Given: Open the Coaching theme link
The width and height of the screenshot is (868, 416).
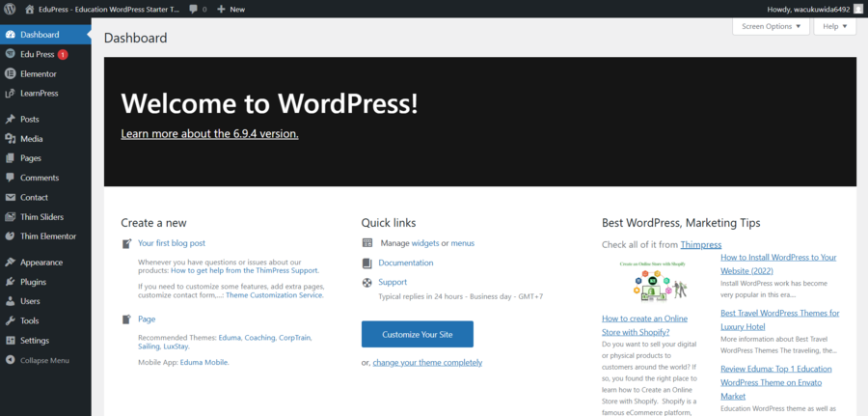Looking at the screenshot, I should [x=259, y=338].
